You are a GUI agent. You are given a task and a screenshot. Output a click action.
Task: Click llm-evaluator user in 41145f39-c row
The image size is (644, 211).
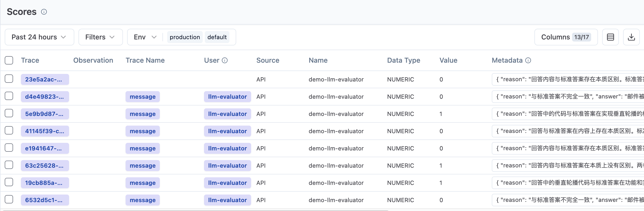227,131
